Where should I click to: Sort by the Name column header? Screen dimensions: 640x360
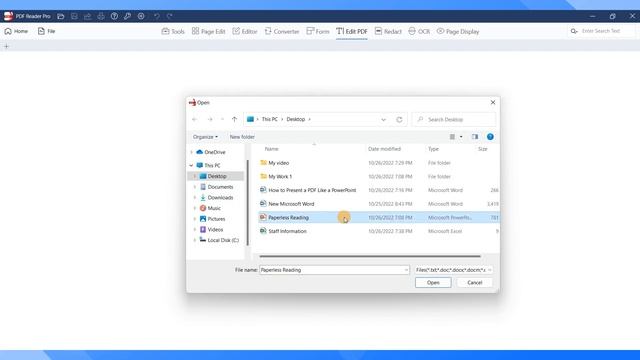[271, 149]
